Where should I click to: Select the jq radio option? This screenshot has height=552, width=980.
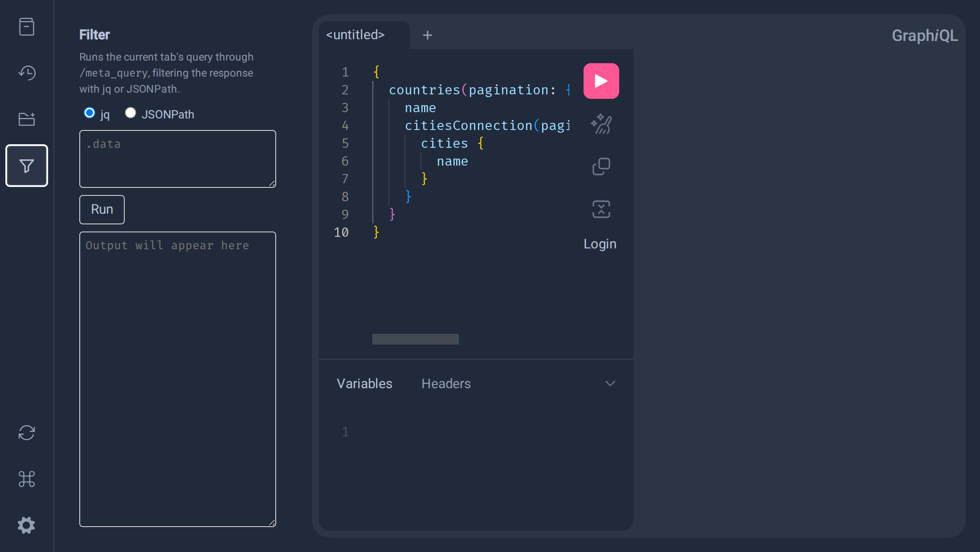coord(90,113)
